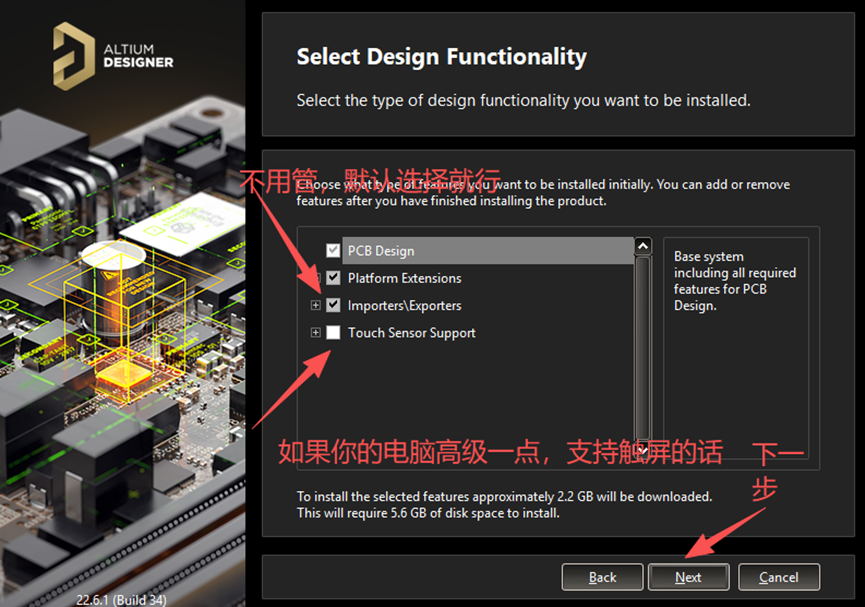Click the feature list scroll-up arrow
The height and width of the screenshot is (607, 865).
point(643,246)
